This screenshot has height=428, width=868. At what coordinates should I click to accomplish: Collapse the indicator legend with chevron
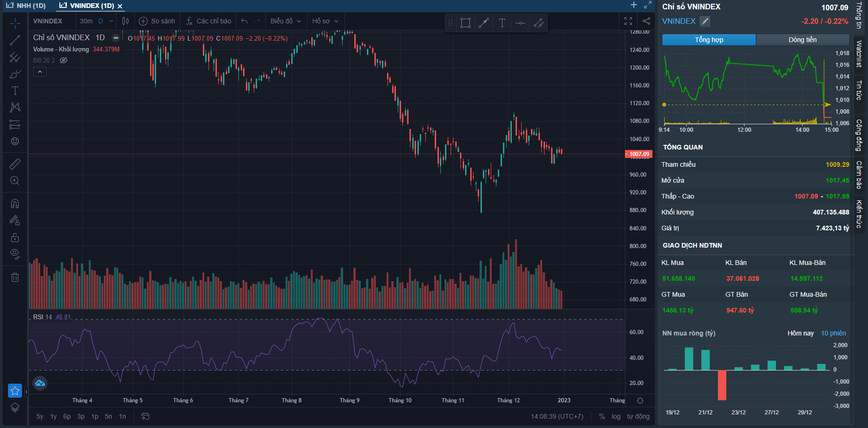tap(40, 72)
